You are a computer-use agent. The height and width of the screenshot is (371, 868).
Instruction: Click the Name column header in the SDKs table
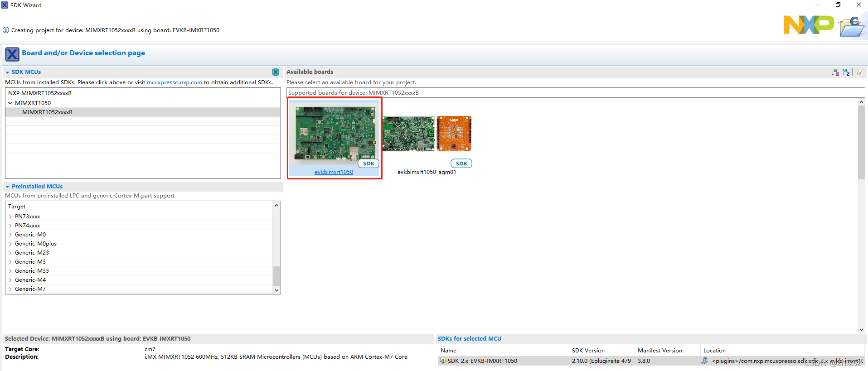click(x=503, y=351)
